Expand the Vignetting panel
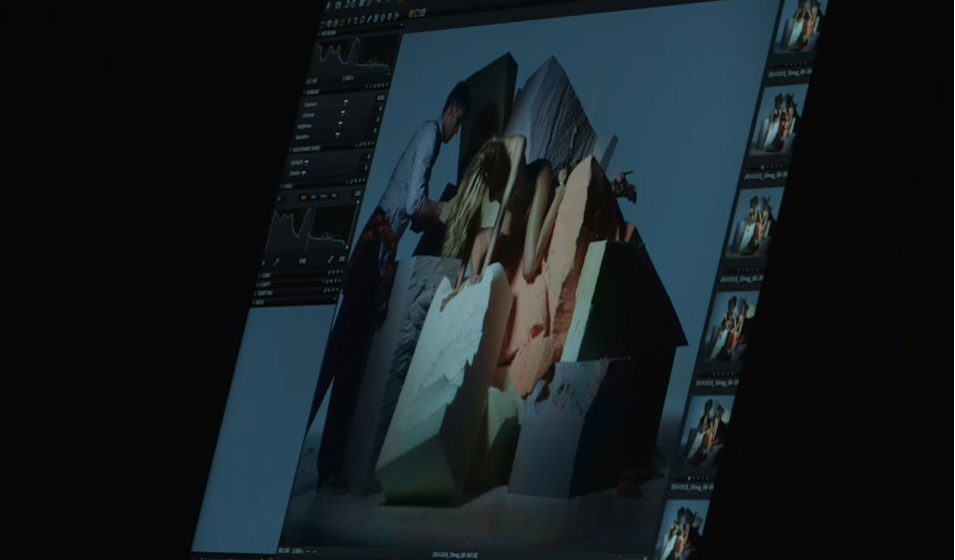The height and width of the screenshot is (560, 955). 255,293
